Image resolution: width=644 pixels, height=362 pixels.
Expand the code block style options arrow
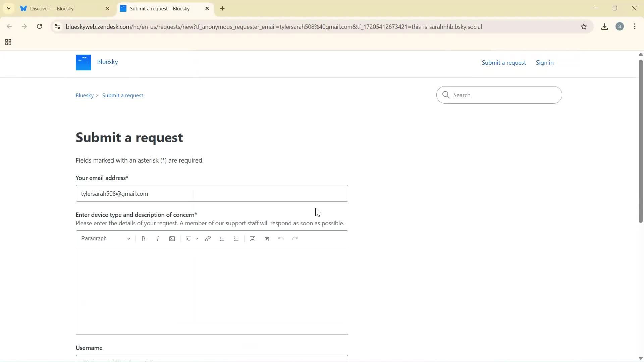tap(197, 239)
